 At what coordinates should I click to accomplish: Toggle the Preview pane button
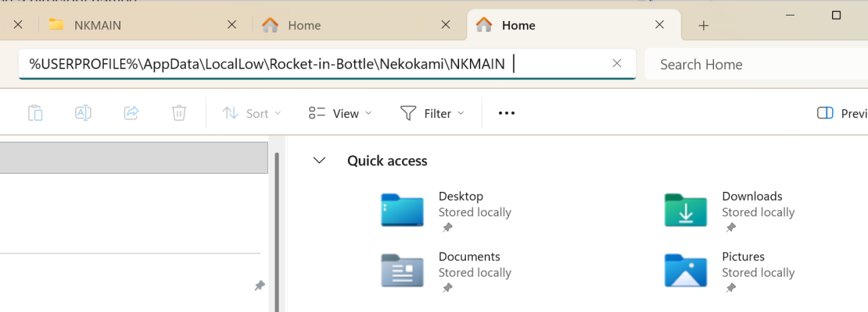coord(841,113)
